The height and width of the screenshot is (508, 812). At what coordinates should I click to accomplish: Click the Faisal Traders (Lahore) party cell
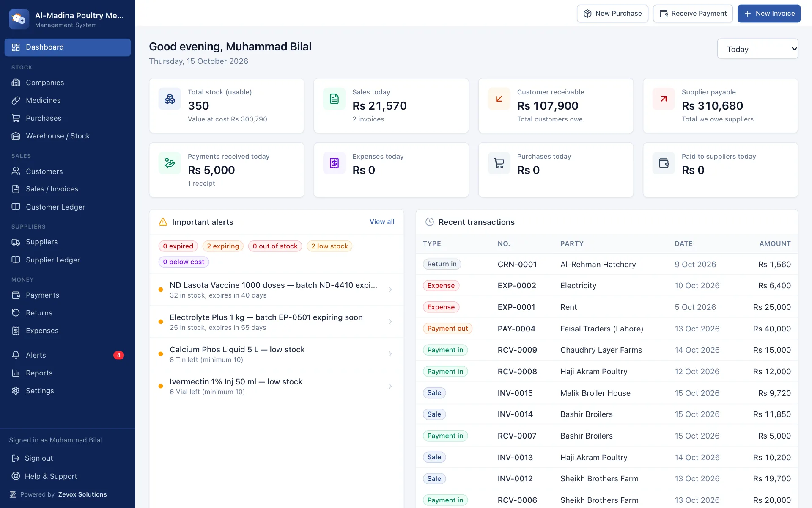[602, 329]
